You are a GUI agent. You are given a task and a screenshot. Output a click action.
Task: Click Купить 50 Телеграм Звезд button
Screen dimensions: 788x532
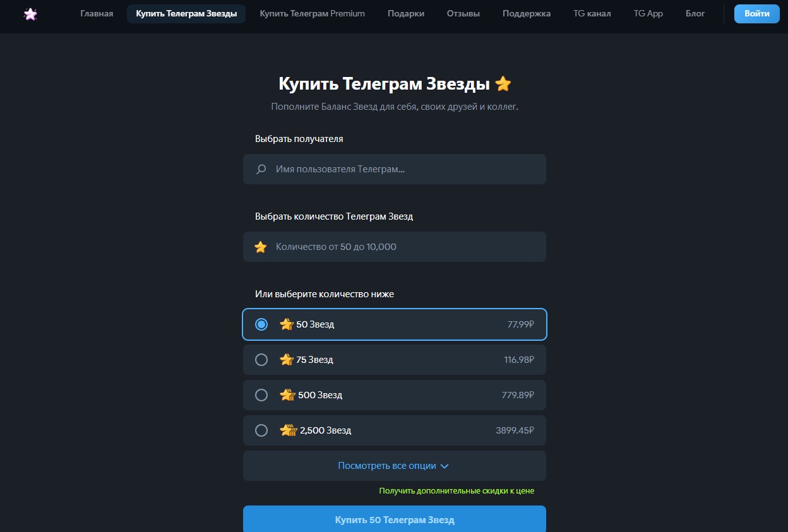(395, 519)
